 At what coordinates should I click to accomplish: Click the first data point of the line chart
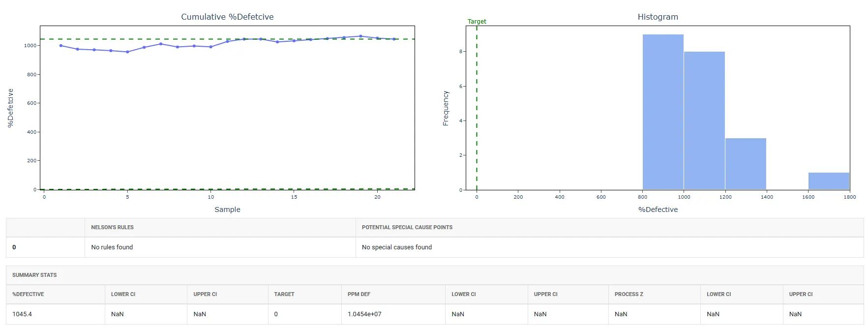click(61, 46)
